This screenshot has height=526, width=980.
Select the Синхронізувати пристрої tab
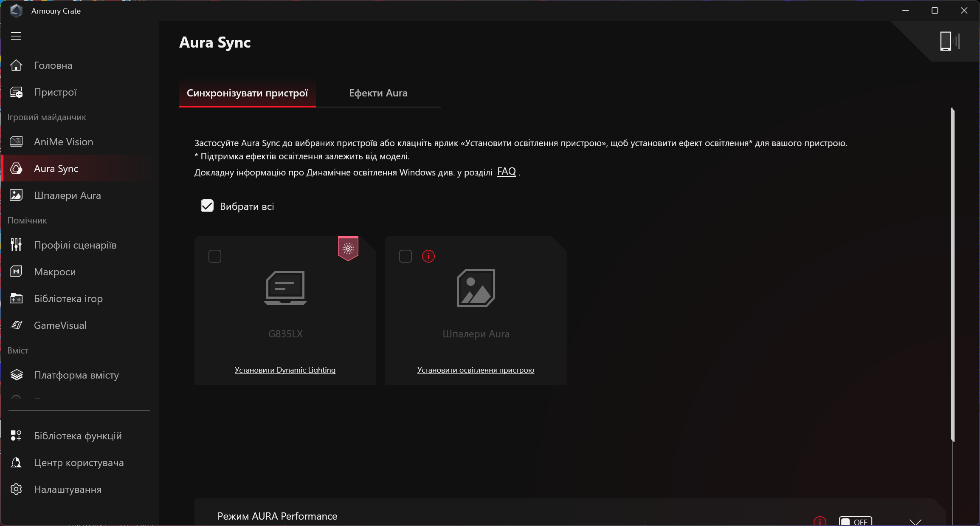[247, 93]
